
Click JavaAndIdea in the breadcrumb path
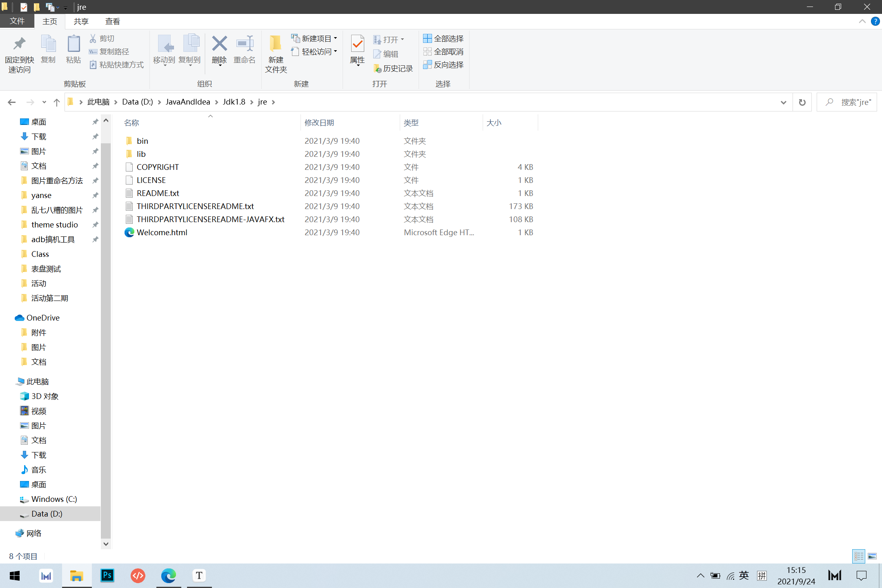coord(187,102)
